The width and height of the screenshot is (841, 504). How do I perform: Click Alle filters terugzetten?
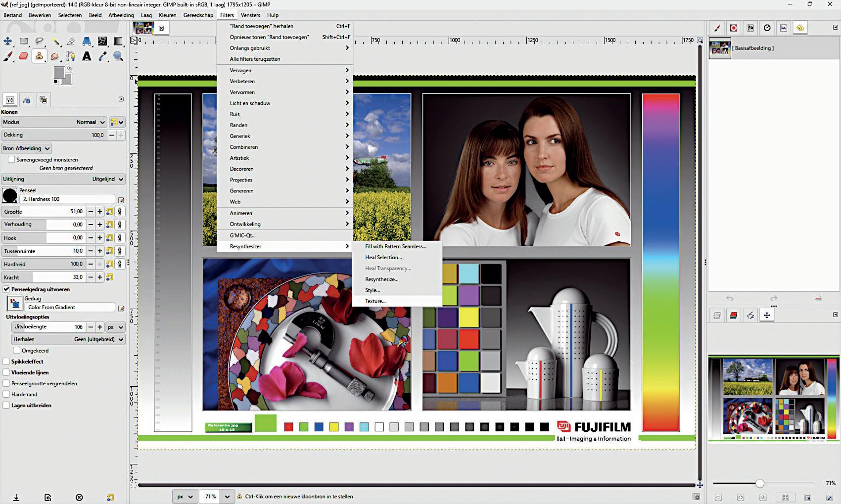point(255,59)
